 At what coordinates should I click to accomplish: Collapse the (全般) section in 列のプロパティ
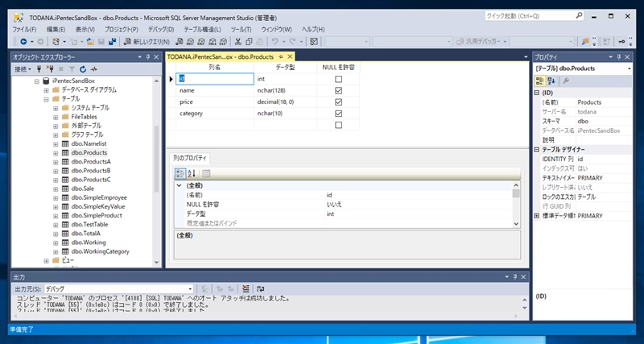pos(179,186)
